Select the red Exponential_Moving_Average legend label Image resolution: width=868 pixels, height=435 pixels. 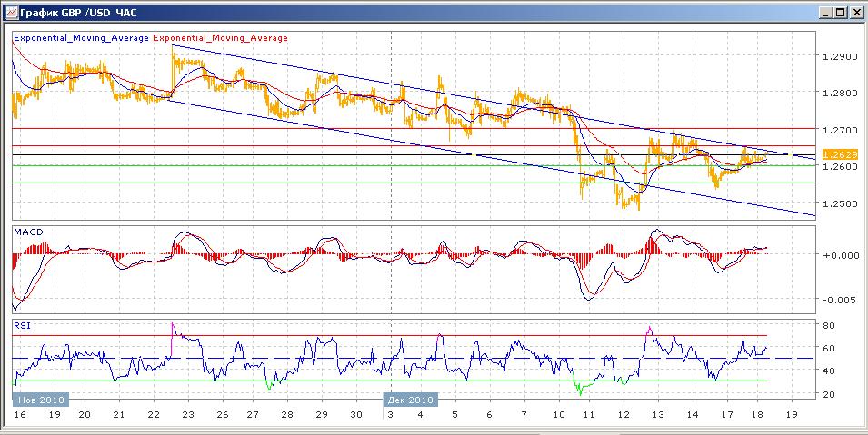[221, 38]
